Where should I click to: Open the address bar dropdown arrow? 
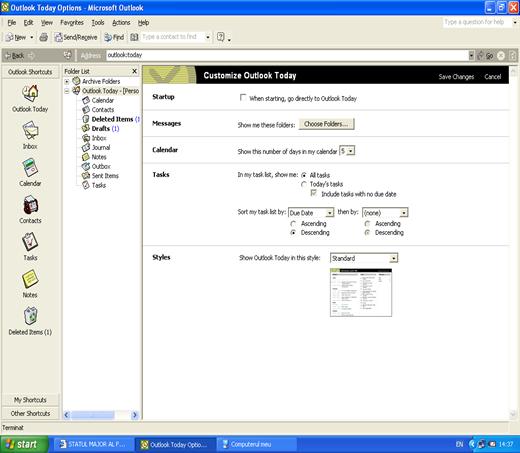coord(471,55)
